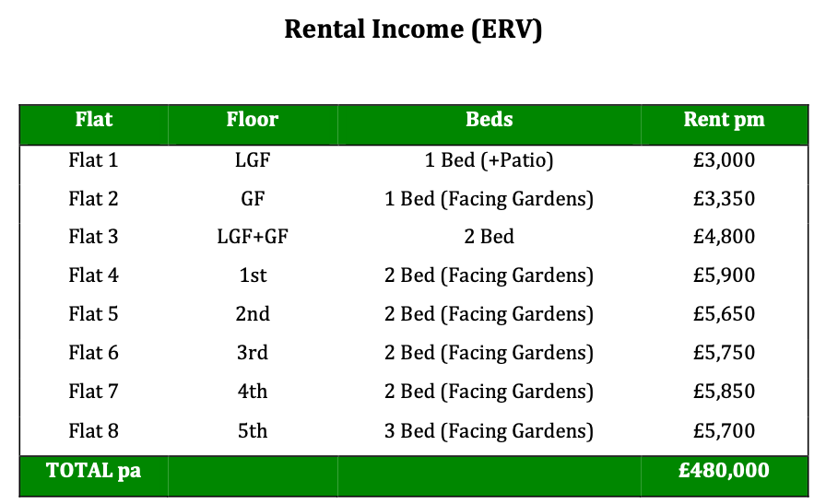Select the 1 Bed (+Patio) cell
Screen dimensions: 826x504
click(x=489, y=160)
